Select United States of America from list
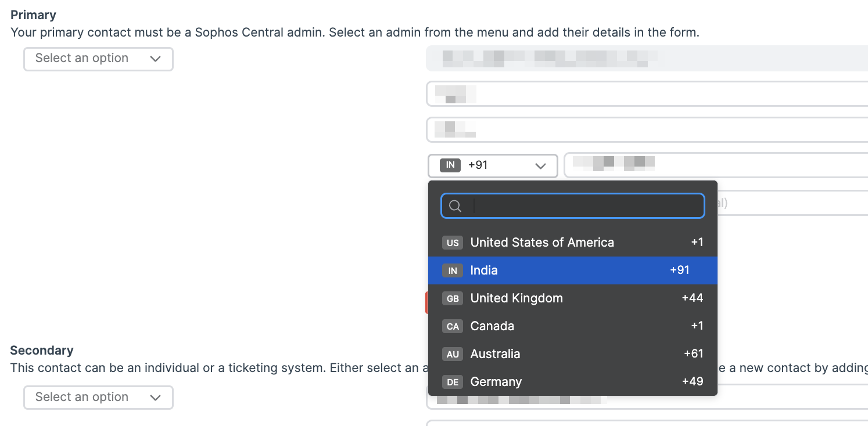The width and height of the screenshot is (868, 426). click(541, 243)
